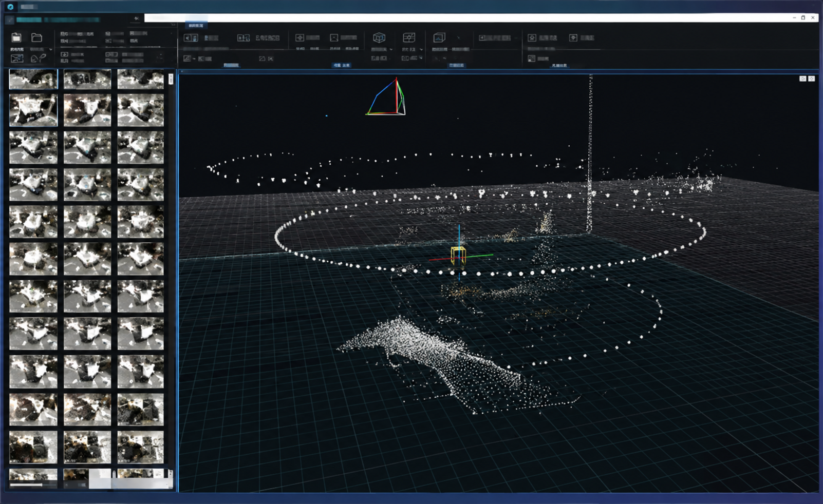Click the diamond-in-square ribbon icon
The height and width of the screenshot is (504, 823).
click(300, 37)
